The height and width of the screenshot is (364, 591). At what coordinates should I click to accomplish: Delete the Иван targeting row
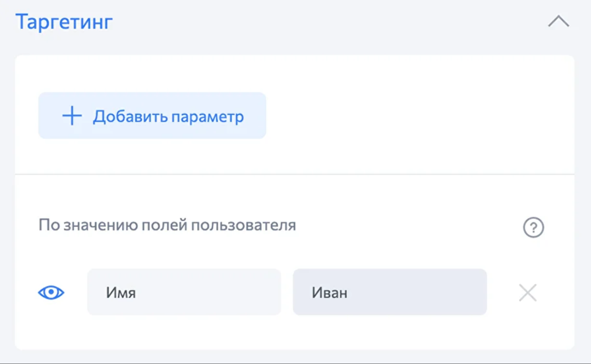(528, 293)
